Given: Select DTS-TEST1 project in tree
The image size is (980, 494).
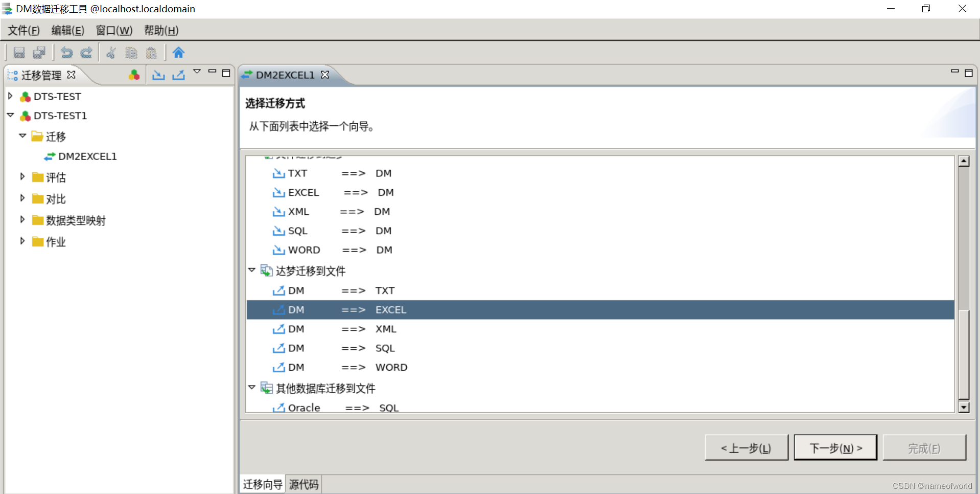Looking at the screenshot, I should (60, 116).
